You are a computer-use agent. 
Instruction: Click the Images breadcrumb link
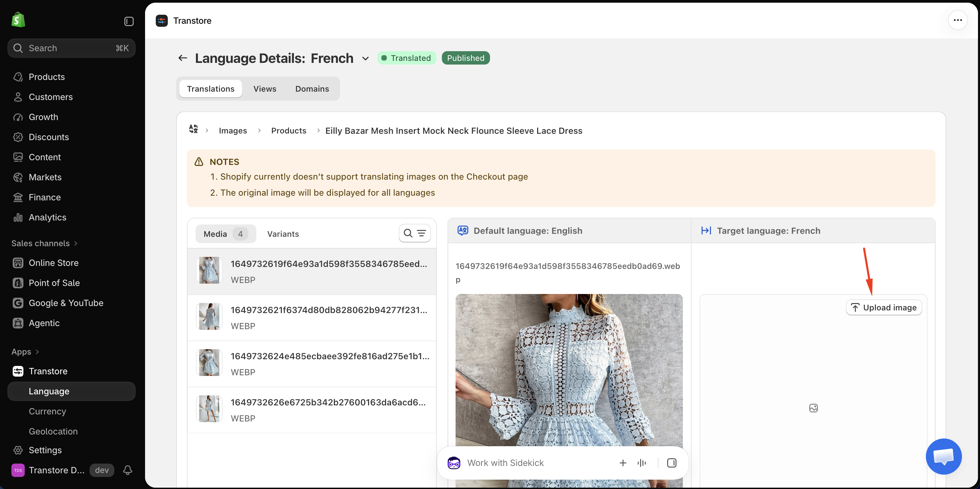coord(233,131)
